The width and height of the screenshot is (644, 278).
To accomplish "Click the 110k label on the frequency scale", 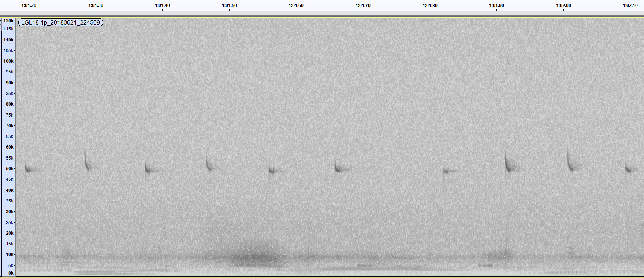I will click(x=8, y=40).
